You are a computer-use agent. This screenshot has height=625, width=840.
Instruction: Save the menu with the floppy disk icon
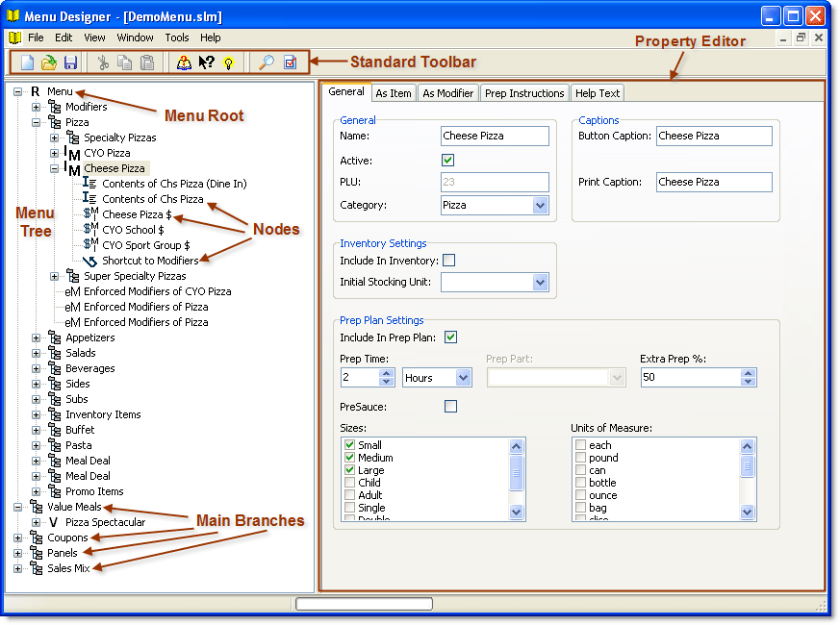point(70,63)
